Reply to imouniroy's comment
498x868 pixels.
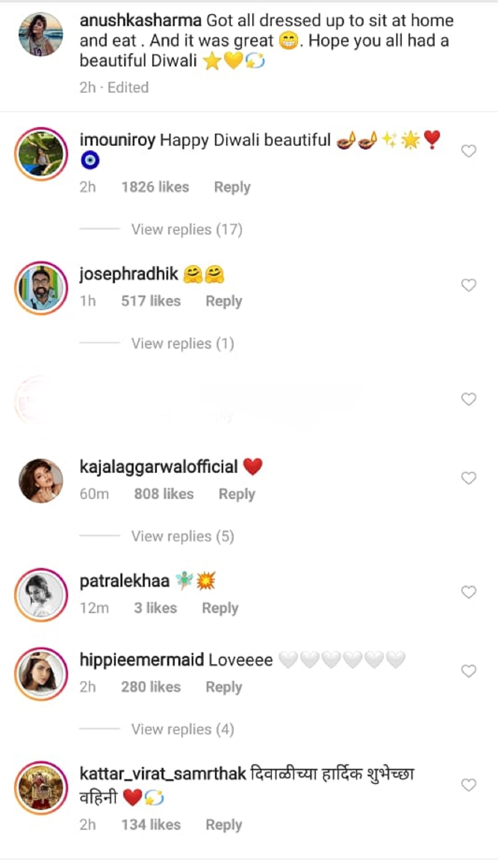click(232, 187)
